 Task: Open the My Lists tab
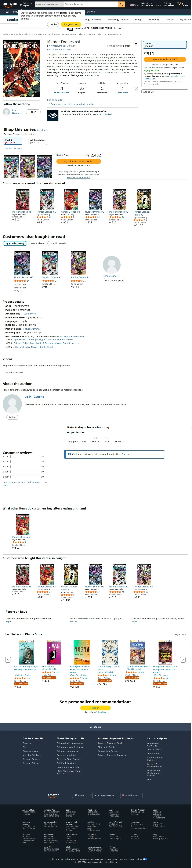tap(170, 19)
